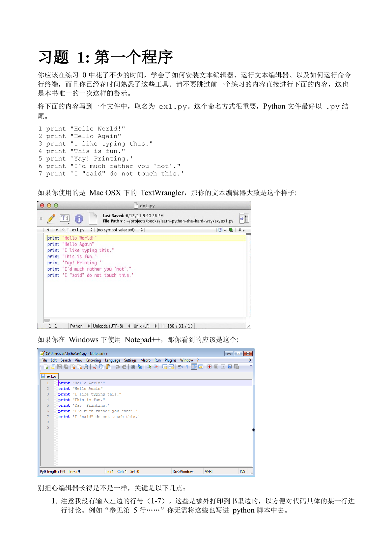Click the TextWrangler horizontal scrollbar thumb
This screenshot has height=555, width=392.
pyautogui.click(x=47, y=320)
